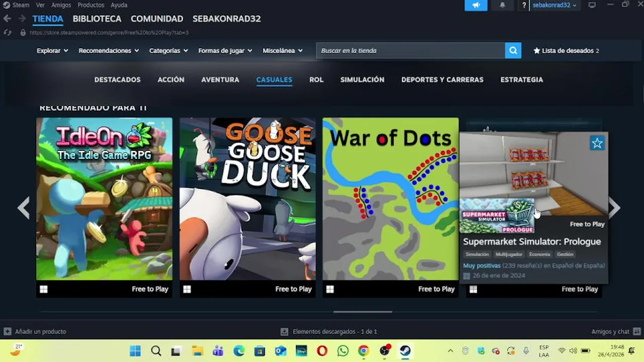Click the Windows platform icon under Goose Goose Duck
The image size is (644, 362).
tap(187, 289)
